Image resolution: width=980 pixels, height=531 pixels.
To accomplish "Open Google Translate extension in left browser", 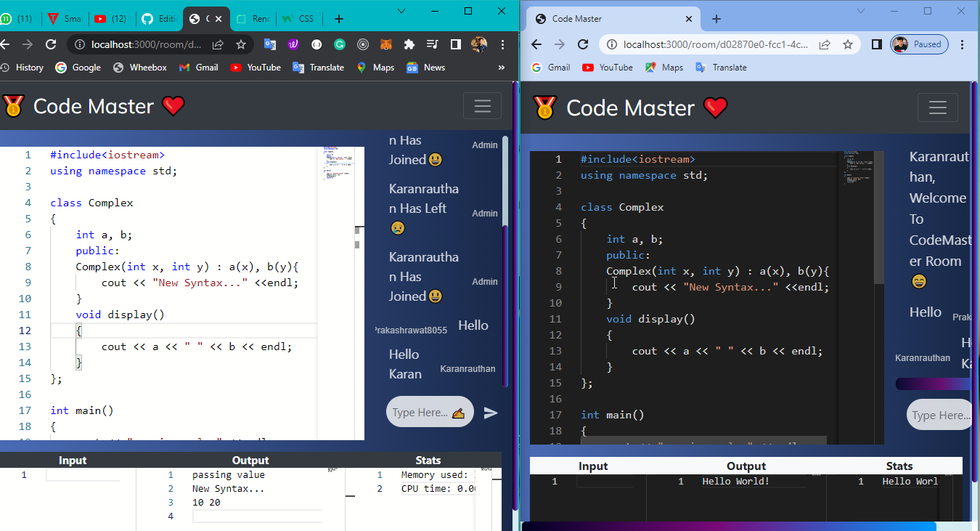I will (269, 44).
